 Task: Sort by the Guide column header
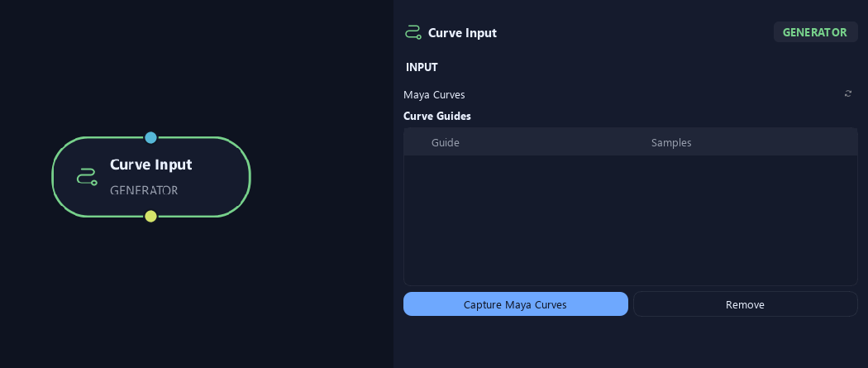tap(446, 143)
